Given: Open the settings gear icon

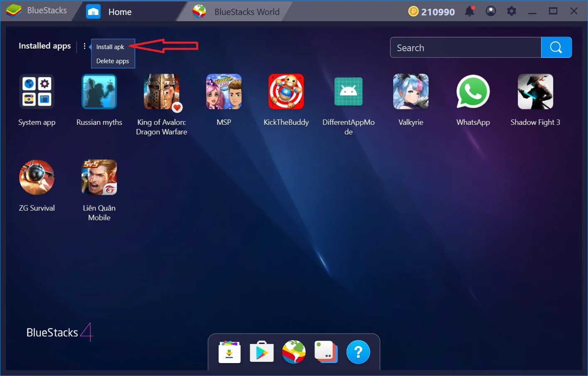Looking at the screenshot, I should point(512,11).
